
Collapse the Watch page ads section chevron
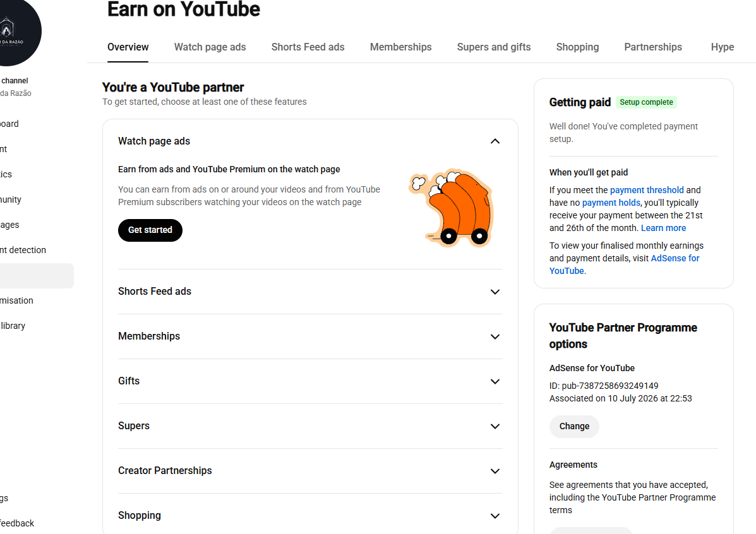point(495,141)
